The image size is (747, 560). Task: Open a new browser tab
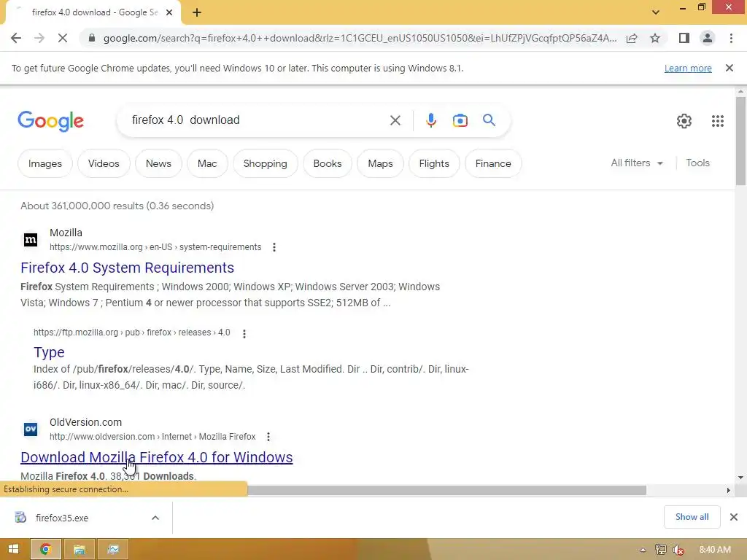pos(197,12)
